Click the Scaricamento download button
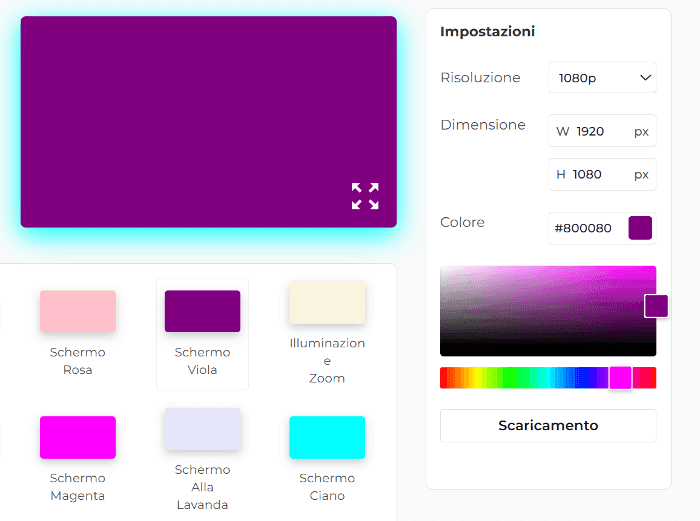 [x=548, y=425]
